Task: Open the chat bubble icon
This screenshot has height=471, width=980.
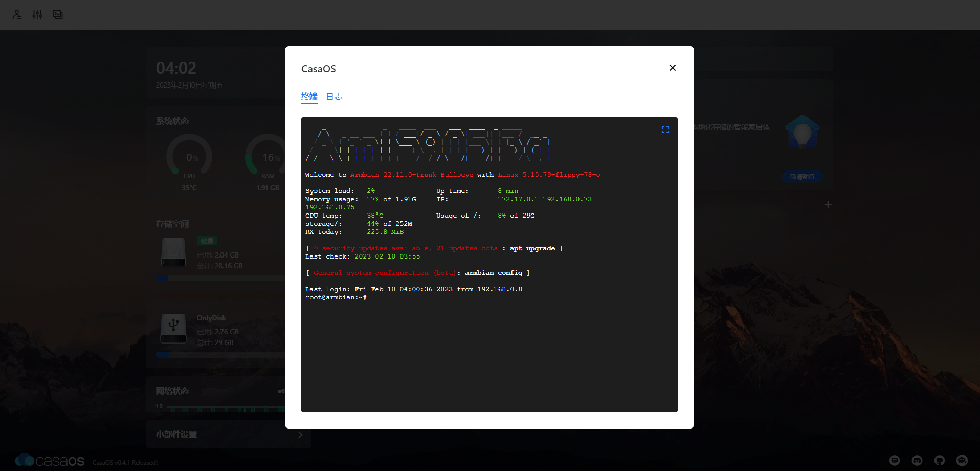Action: click(x=962, y=460)
